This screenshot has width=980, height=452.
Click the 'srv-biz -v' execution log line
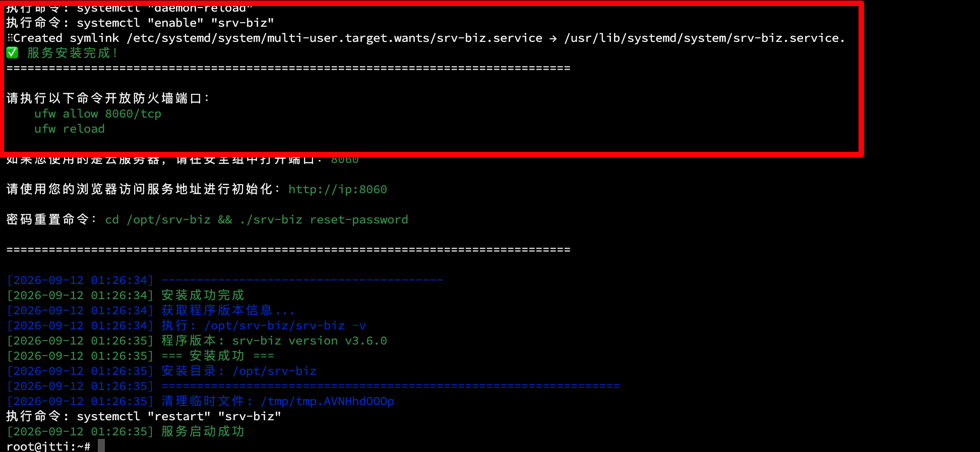[186, 325]
